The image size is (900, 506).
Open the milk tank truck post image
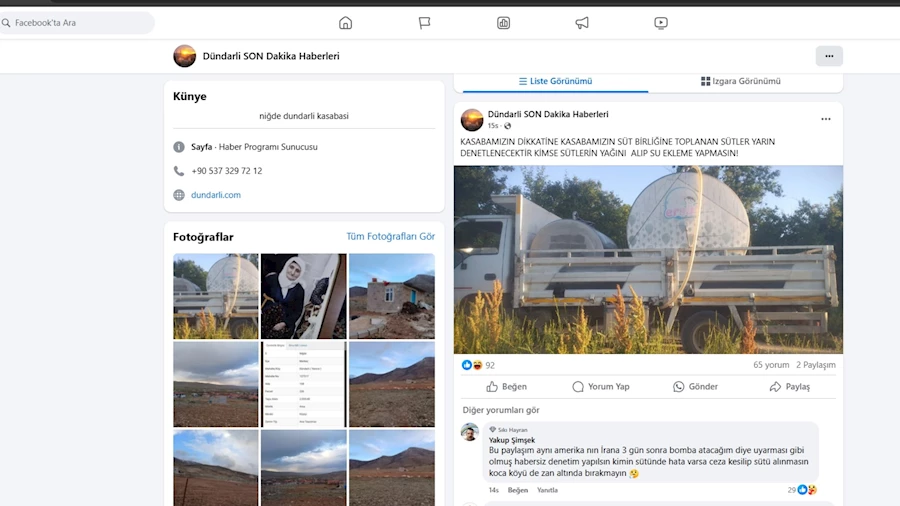coord(648,259)
